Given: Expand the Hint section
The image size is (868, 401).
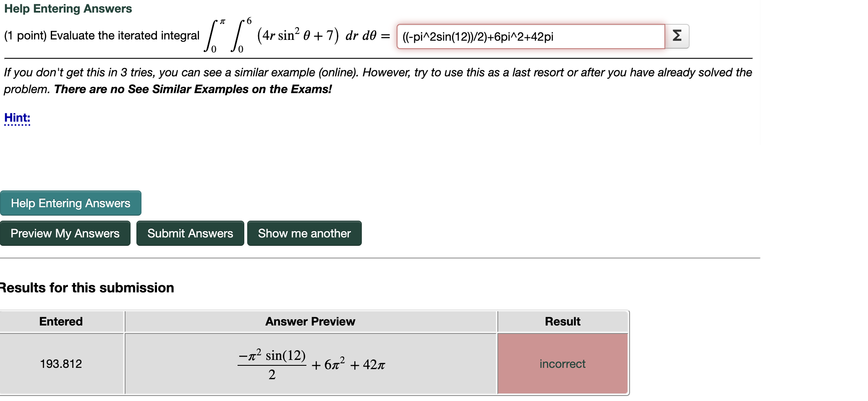Looking at the screenshot, I should click(17, 118).
